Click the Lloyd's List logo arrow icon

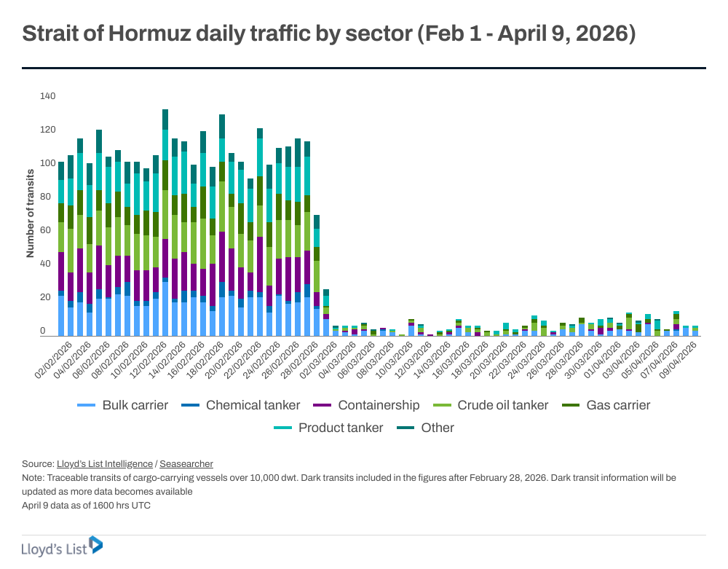coord(95,544)
